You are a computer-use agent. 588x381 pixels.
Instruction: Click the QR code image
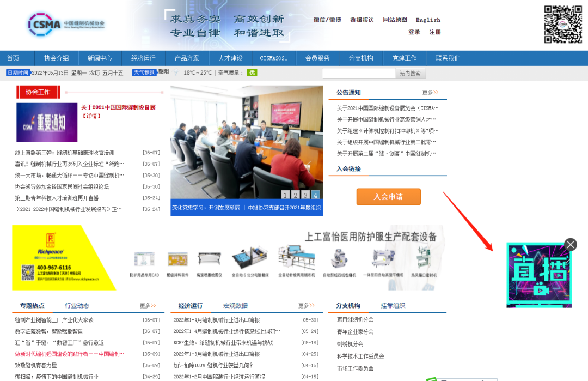tap(563, 25)
